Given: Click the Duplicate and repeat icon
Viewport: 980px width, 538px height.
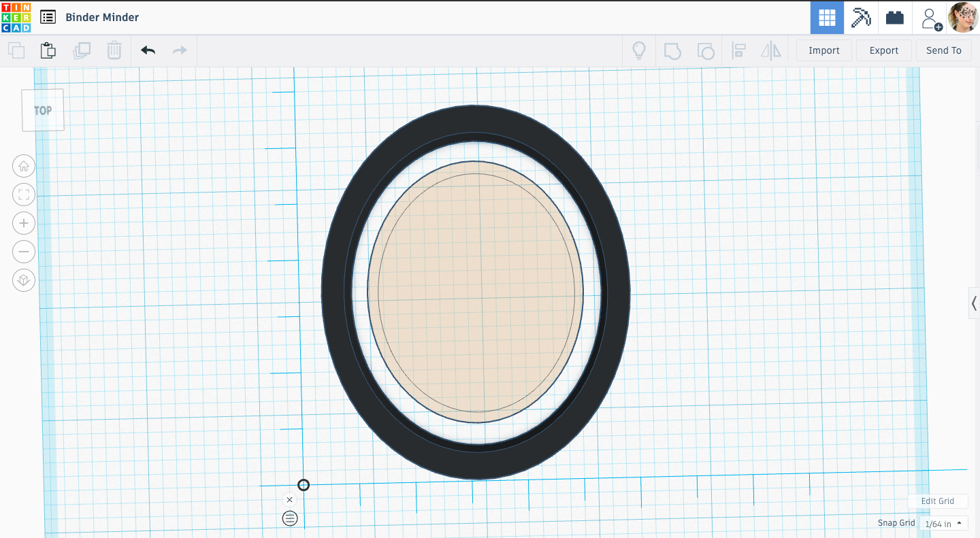Looking at the screenshot, I should point(82,50).
